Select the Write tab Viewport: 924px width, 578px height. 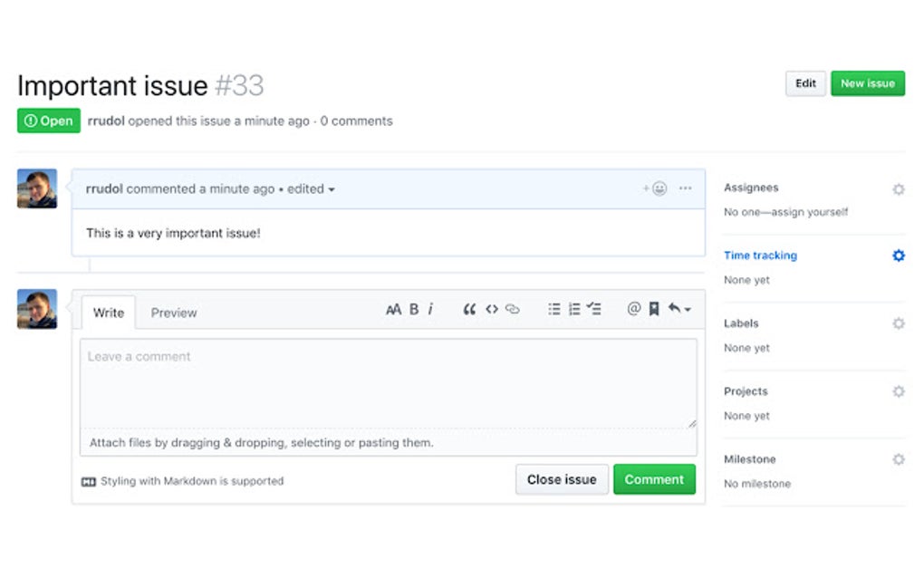108,313
